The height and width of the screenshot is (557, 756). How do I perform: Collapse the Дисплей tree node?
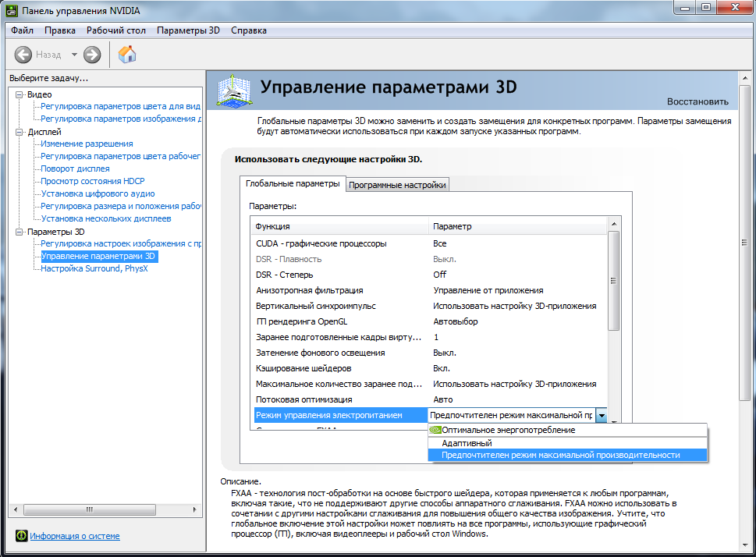[x=19, y=132]
